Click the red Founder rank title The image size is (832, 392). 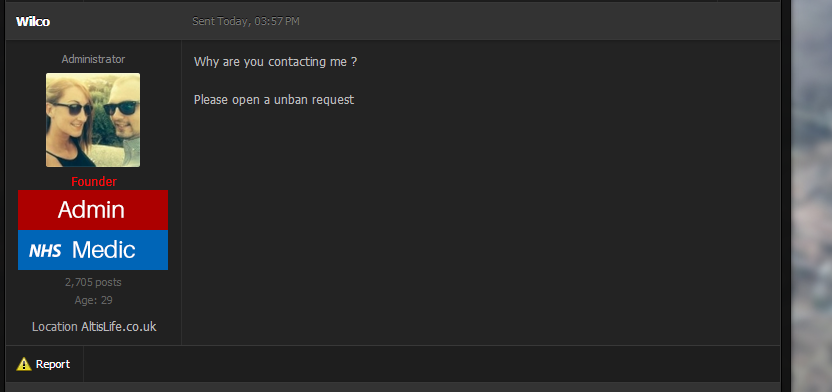94,182
